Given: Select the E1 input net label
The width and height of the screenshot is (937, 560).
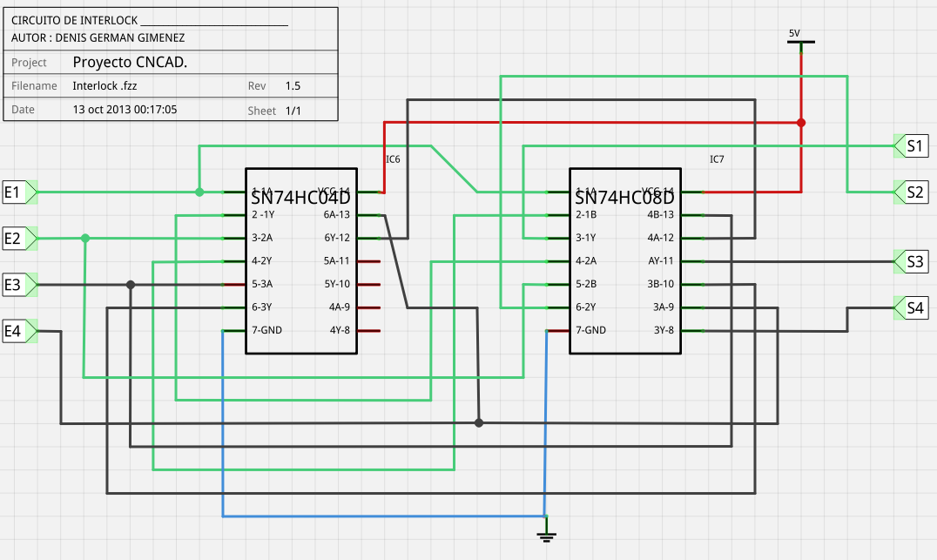Looking at the screenshot, I should [20, 192].
